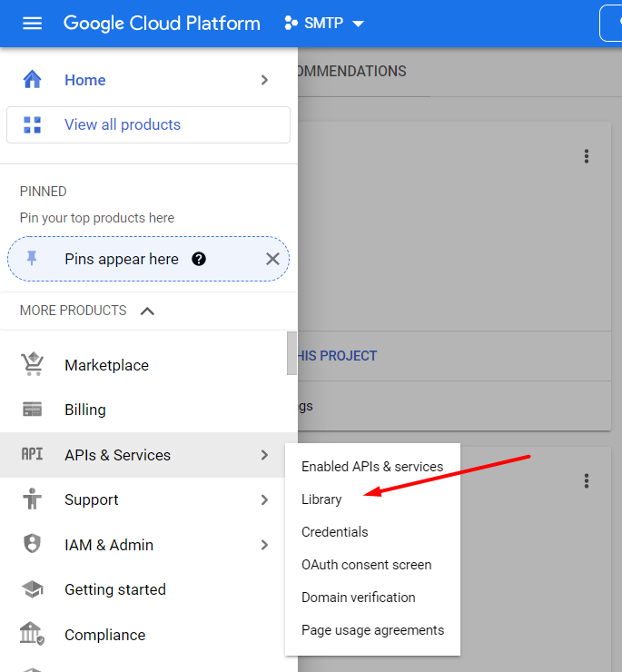Open the SMTP project selector dropdown
The image size is (622, 672).
click(324, 23)
